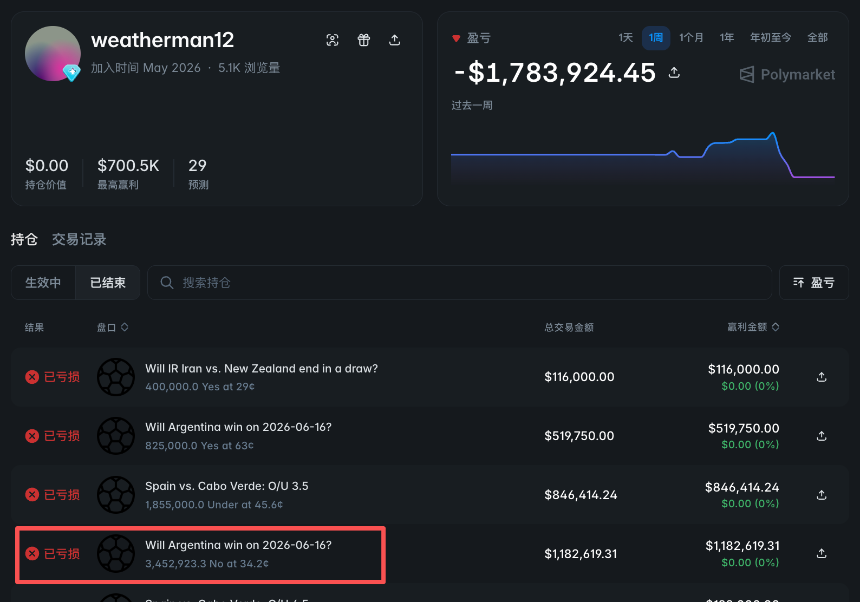
Task: Share the $519,750.00 Argentina Yes position
Action: (821, 436)
